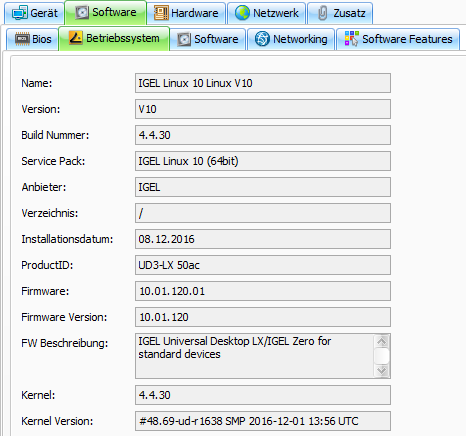Click the 'ProductID:' label
The width and height of the screenshot is (466, 436).
[x=47, y=265]
